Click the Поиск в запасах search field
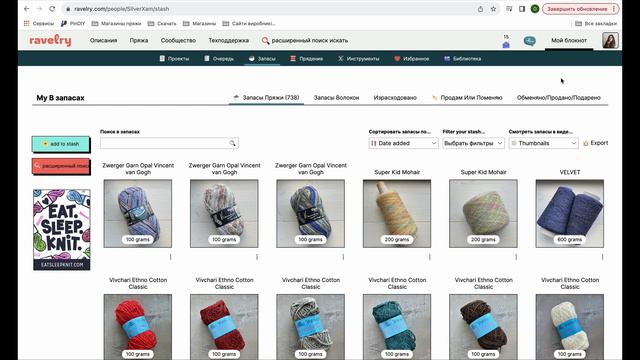Viewport: 640px width, 360px height. 169,143
